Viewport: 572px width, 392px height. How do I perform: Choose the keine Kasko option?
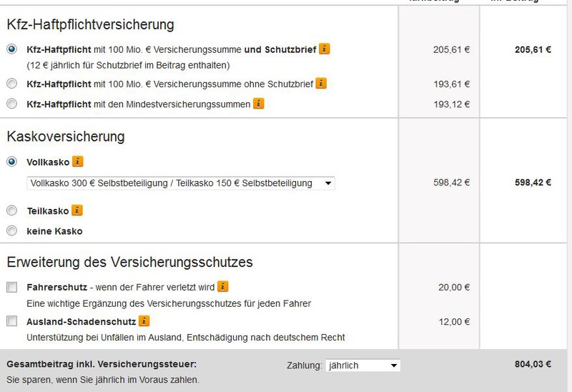coord(11,230)
